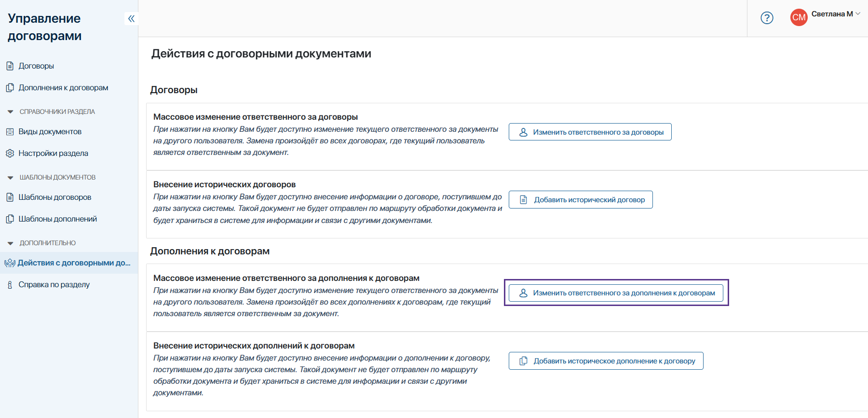
Task: Click the gear icon beside Настройки раздела
Action: point(10,153)
